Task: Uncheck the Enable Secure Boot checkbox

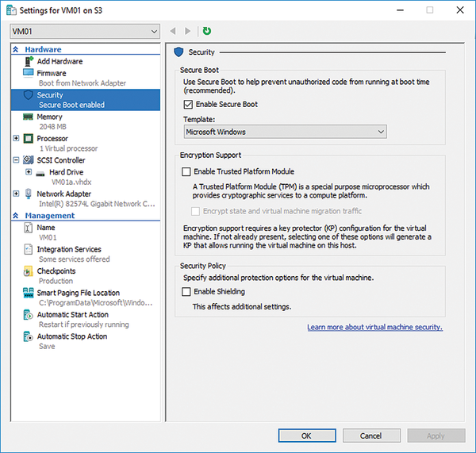Action: point(187,104)
